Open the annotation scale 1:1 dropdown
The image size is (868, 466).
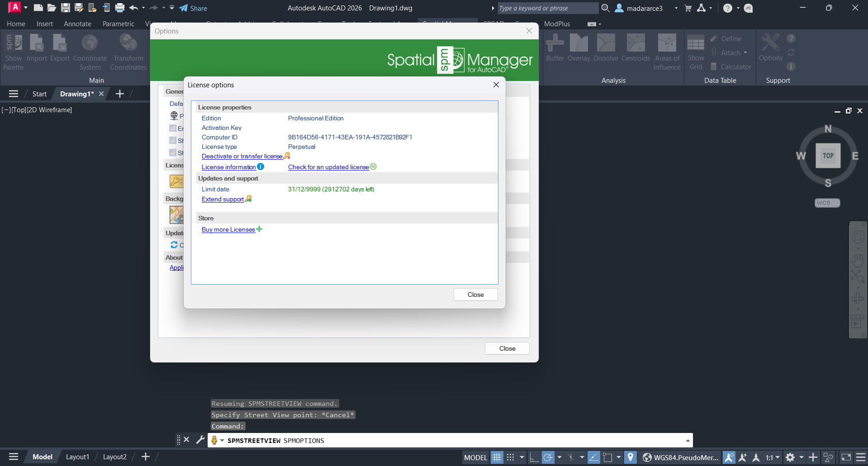coord(773,457)
